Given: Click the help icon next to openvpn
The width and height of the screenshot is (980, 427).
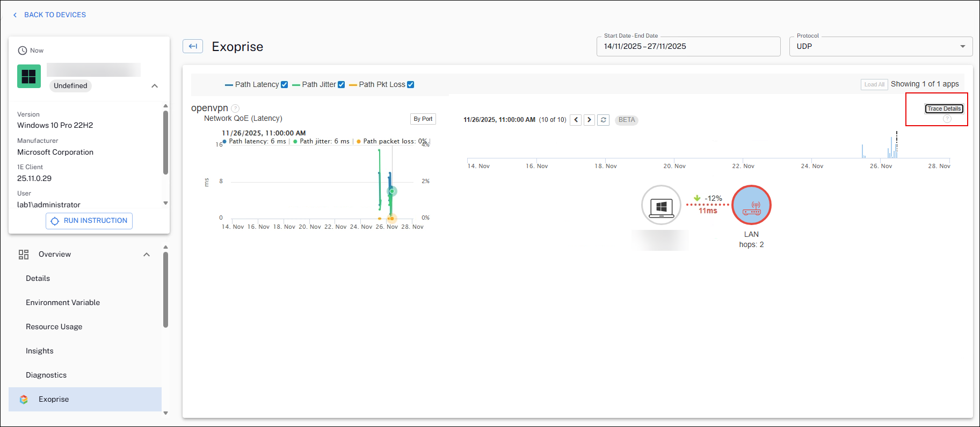Looking at the screenshot, I should 235,108.
